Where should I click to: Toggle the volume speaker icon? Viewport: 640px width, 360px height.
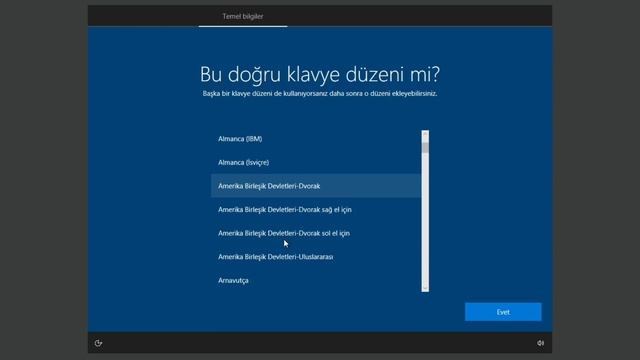point(540,343)
